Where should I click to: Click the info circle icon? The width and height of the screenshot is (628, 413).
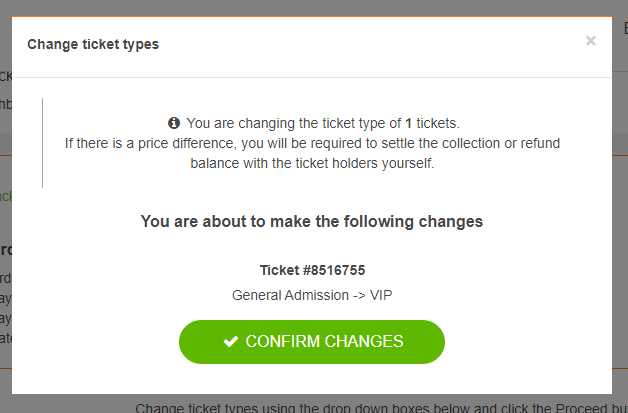pyautogui.click(x=174, y=123)
